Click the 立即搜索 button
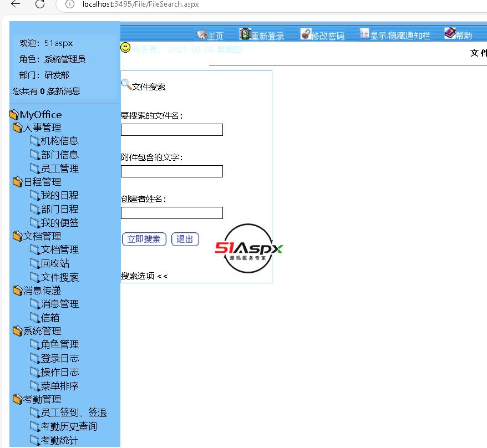This screenshot has width=487, height=448. 144,240
